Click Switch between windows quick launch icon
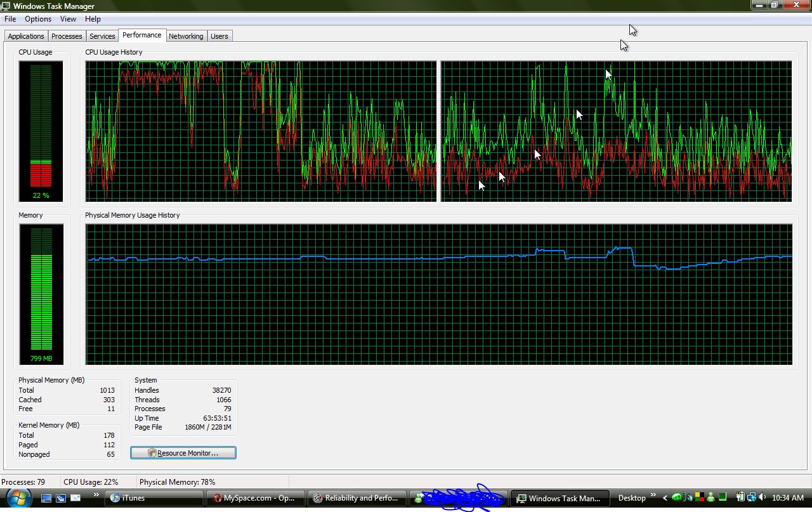The width and height of the screenshot is (812, 512). pyautogui.click(x=61, y=498)
